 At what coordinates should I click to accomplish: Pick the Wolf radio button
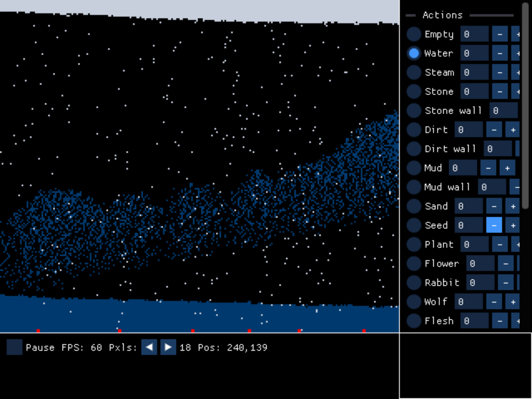point(413,301)
